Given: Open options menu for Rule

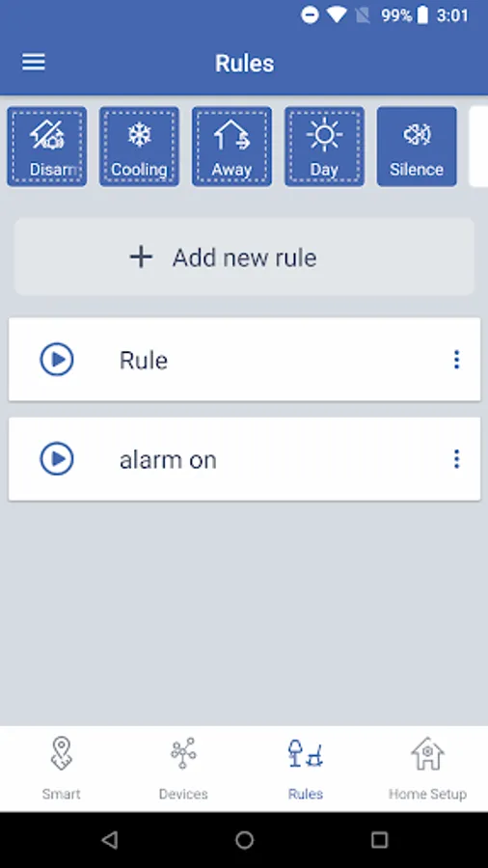Looking at the screenshot, I should click(x=456, y=360).
